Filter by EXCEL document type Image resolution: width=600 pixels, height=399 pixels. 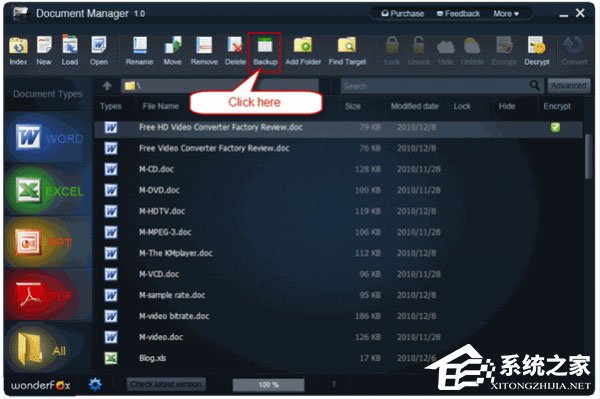click(49, 190)
